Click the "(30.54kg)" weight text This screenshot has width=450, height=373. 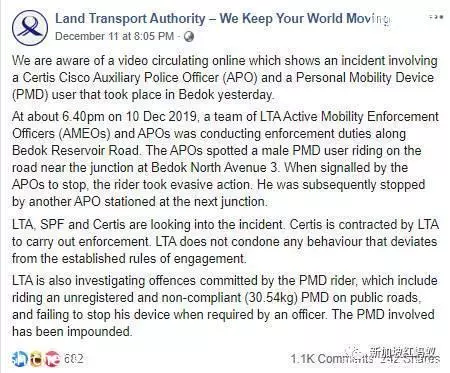click(x=271, y=298)
